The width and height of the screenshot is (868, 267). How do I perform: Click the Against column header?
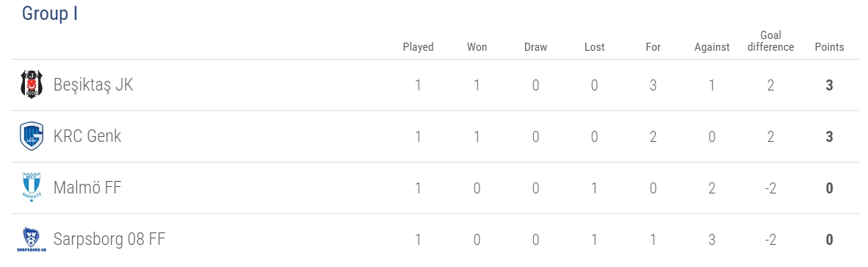point(712,47)
